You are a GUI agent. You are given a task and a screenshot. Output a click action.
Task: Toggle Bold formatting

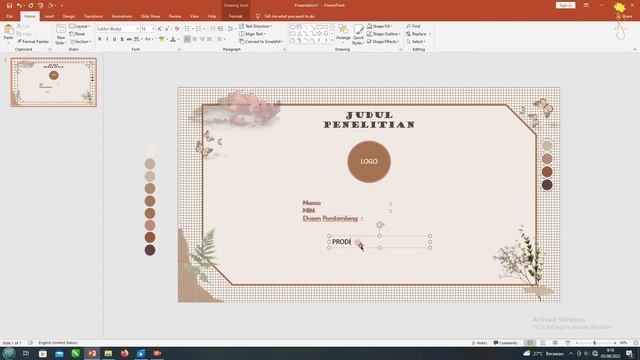click(x=100, y=39)
